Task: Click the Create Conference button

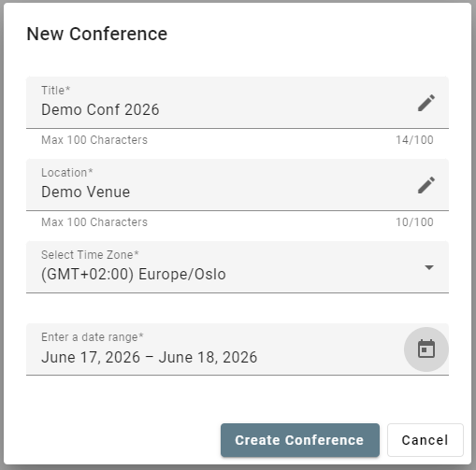Action: click(x=300, y=440)
